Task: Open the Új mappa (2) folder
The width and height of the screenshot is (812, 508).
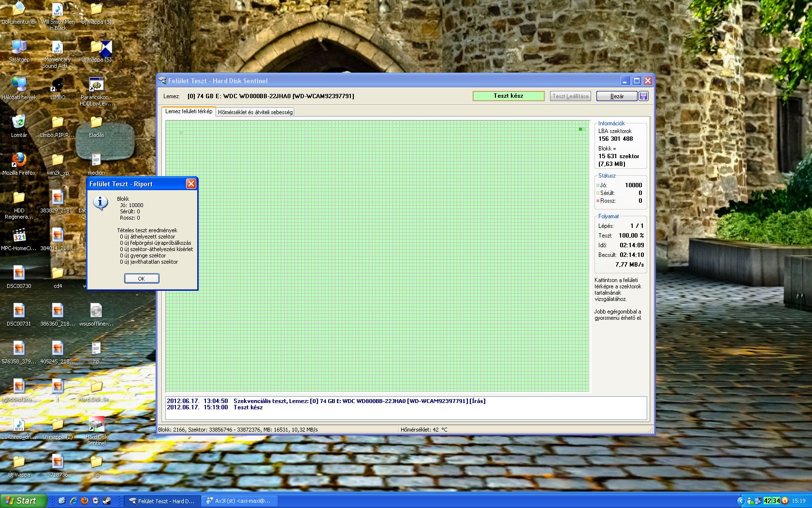Action: click(58, 429)
